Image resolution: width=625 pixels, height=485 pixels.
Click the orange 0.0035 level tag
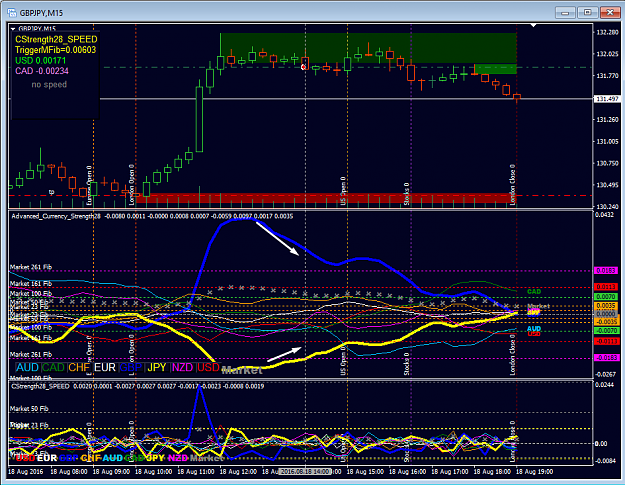click(x=606, y=306)
